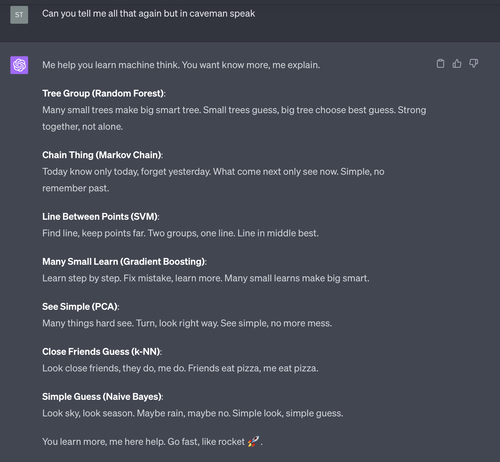Click the 'Look sky, look season' paragraph
Image resolution: width=500 pixels, height=462 pixels.
(193, 413)
